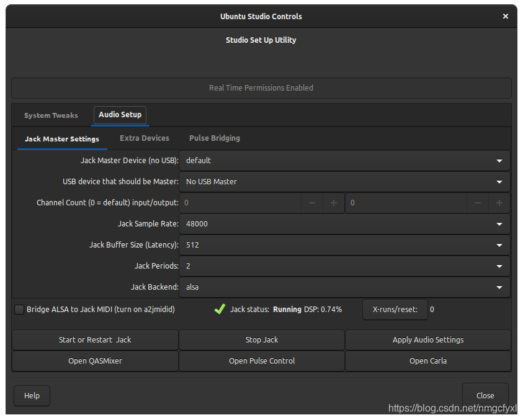This screenshot has width=523, height=420.
Task: Open Pulse Control button
Action: point(262,361)
